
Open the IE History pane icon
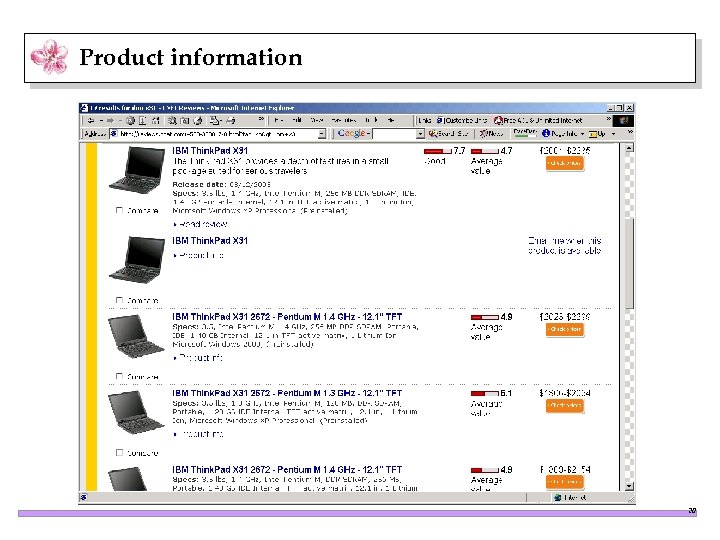point(198,121)
